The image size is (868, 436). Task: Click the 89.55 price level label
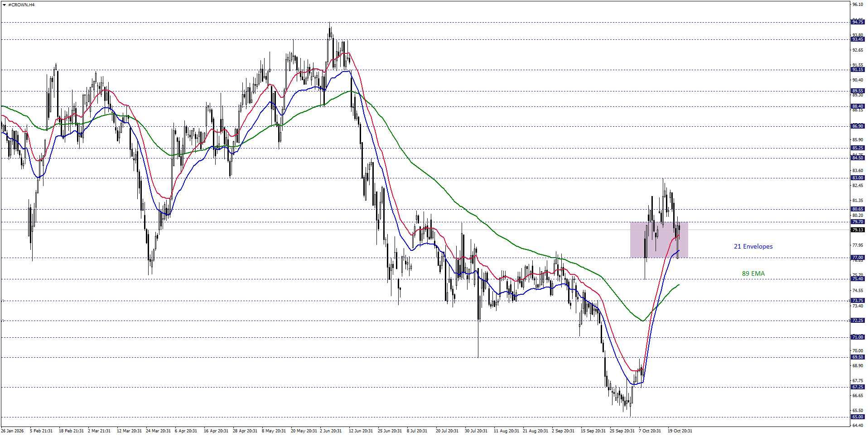858,91
